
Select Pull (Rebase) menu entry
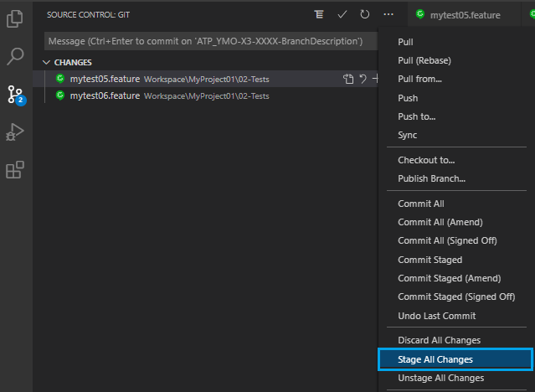point(429,60)
